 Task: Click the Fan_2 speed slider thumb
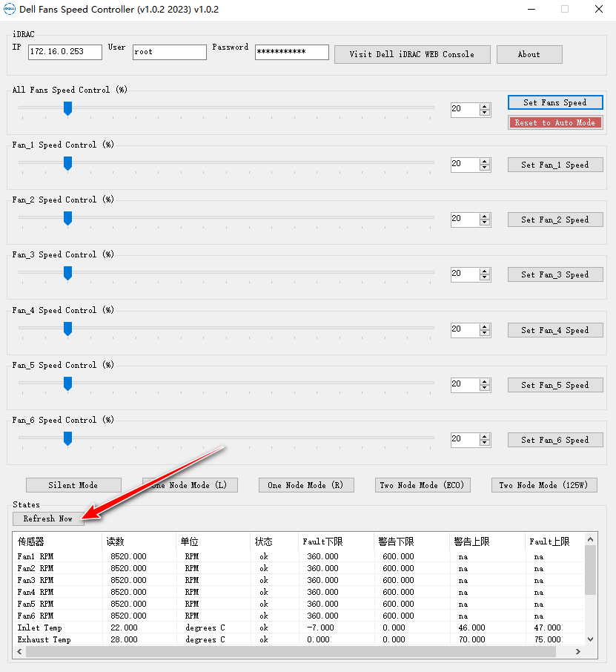pos(67,218)
